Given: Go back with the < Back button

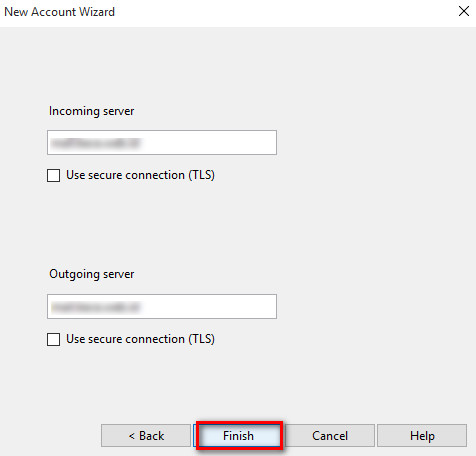Looking at the screenshot, I should point(146,435).
